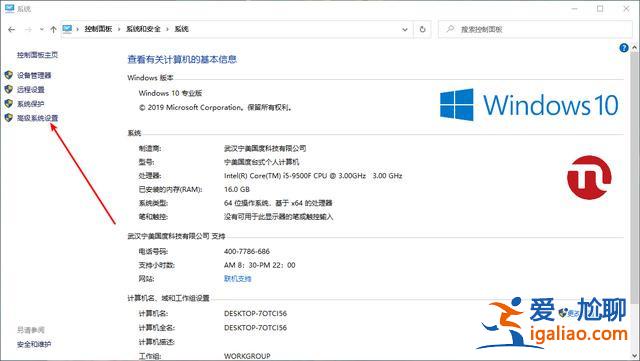Open 高级系统设置 from the sidebar
This screenshot has width=640, height=361.
tap(38, 118)
